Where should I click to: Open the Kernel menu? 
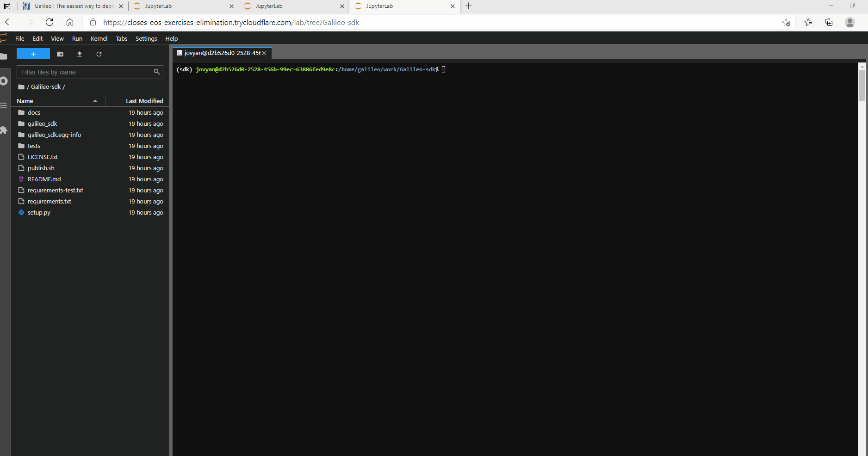(99, 39)
